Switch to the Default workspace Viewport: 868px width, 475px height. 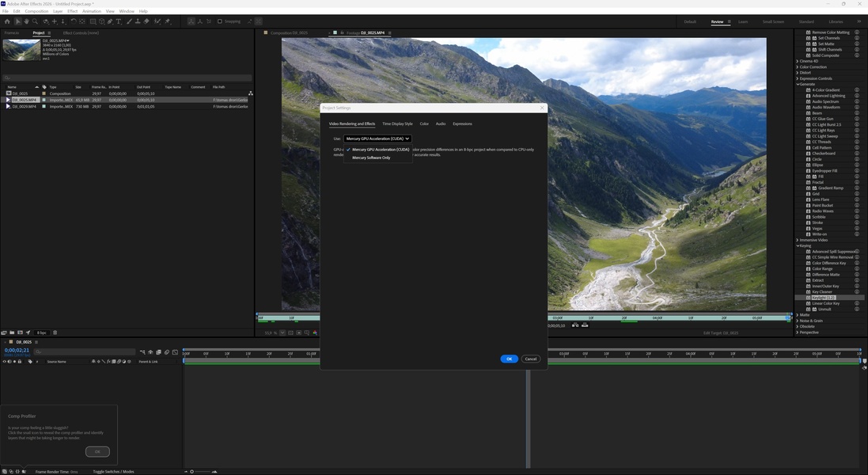(x=690, y=21)
